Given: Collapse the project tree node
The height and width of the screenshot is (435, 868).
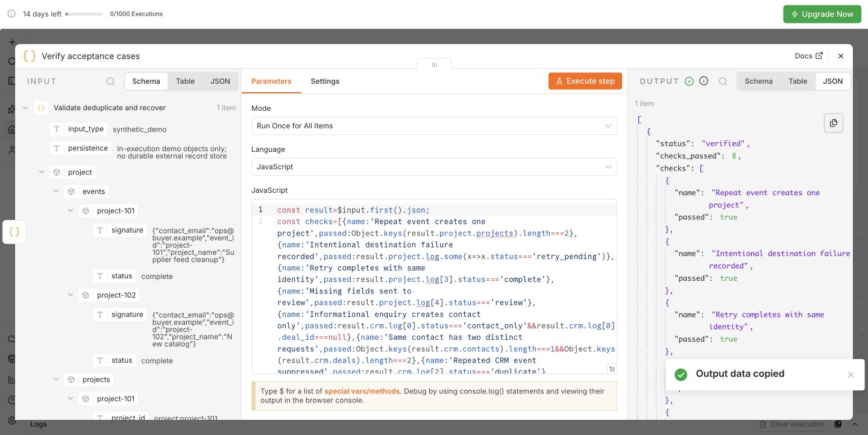Looking at the screenshot, I should [x=42, y=172].
